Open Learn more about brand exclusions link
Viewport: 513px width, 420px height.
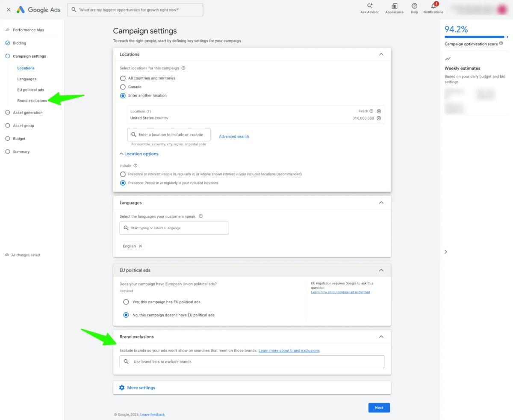click(289, 351)
